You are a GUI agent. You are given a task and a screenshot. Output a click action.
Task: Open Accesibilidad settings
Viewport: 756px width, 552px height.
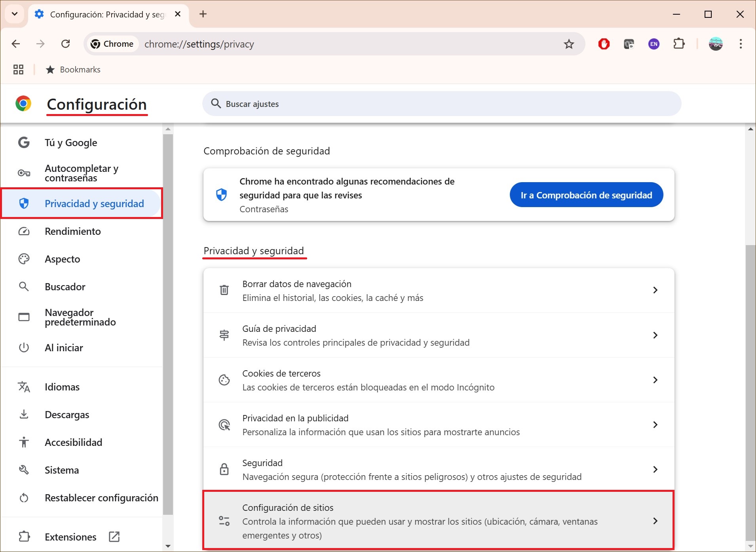[81, 442]
